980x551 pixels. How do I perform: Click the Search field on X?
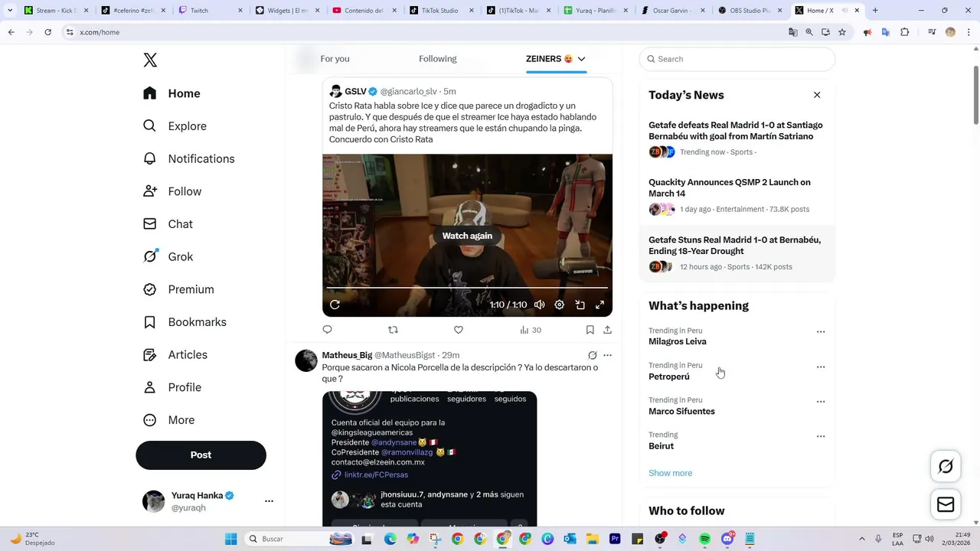click(x=737, y=59)
